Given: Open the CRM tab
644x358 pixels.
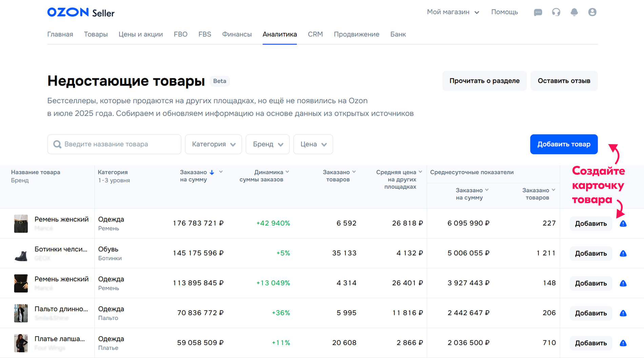Looking at the screenshot, I should [315, 34].
